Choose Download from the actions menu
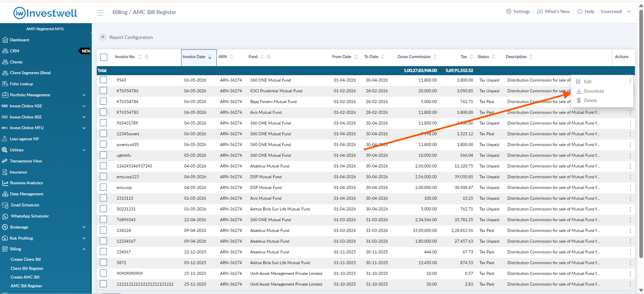The width and height of the screenshot is (644, 294). tap(594, 91)
